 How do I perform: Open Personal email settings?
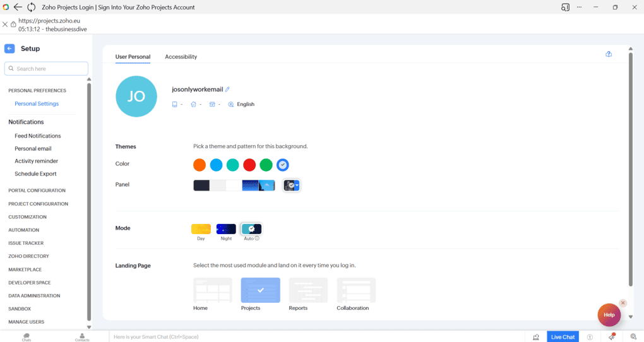pos(33,149)
